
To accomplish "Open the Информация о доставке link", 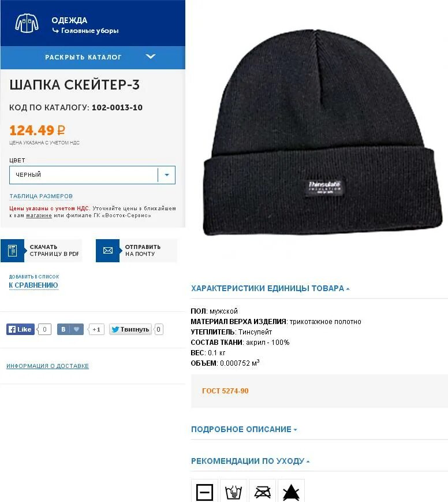I will [x=48, y=366].
